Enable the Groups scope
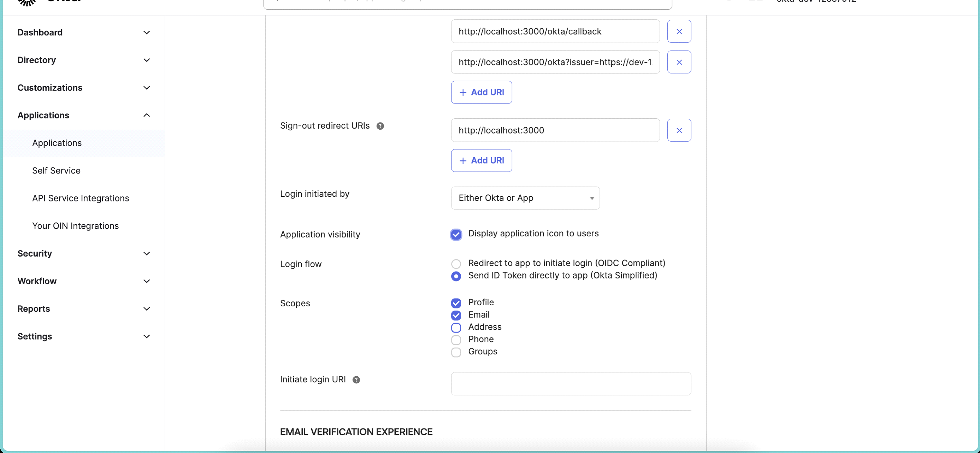980x453 pixels. pos(456,352)
